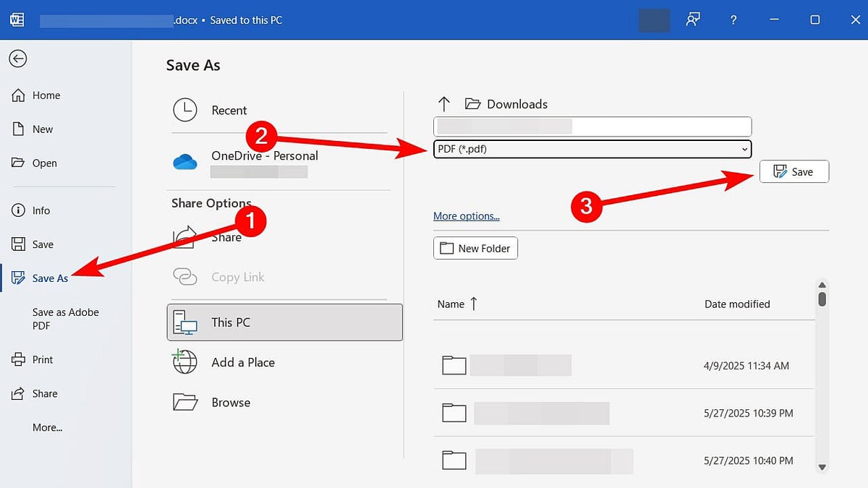Go back using the arrow at top left
The image size is (868, 488).
(17, 59)
